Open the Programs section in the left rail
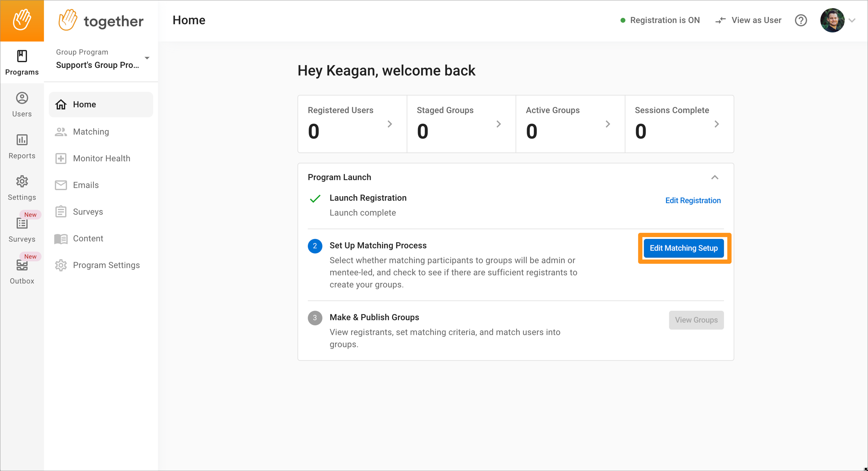 click(x=22, y=63)
